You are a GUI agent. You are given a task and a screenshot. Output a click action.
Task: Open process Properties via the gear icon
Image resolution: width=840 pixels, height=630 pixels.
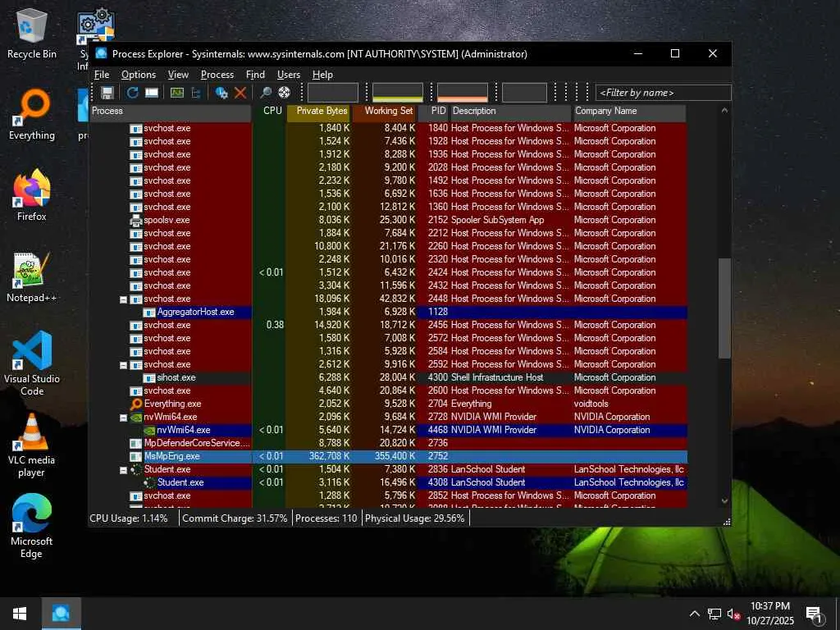[x=221, y=93]
